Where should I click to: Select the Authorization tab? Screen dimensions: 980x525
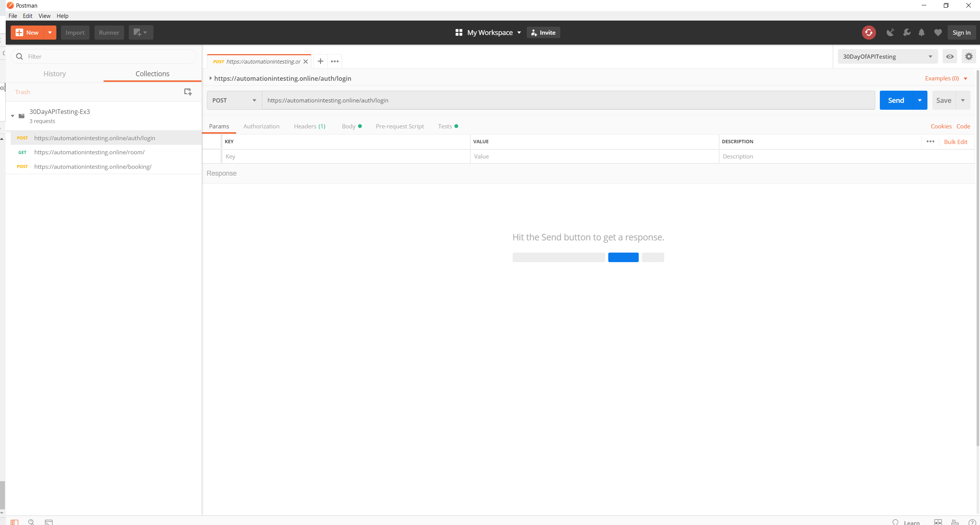point(261,126)
